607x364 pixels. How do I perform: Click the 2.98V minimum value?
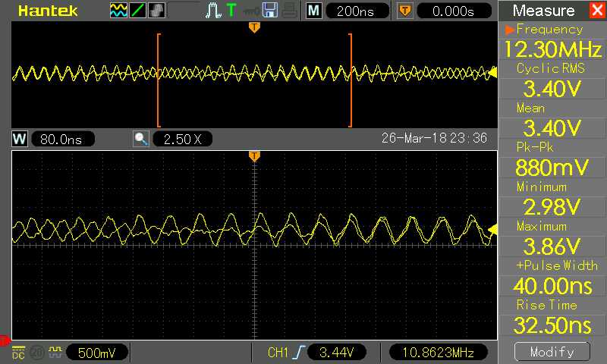pyautogui.click(x=552, y=207)
